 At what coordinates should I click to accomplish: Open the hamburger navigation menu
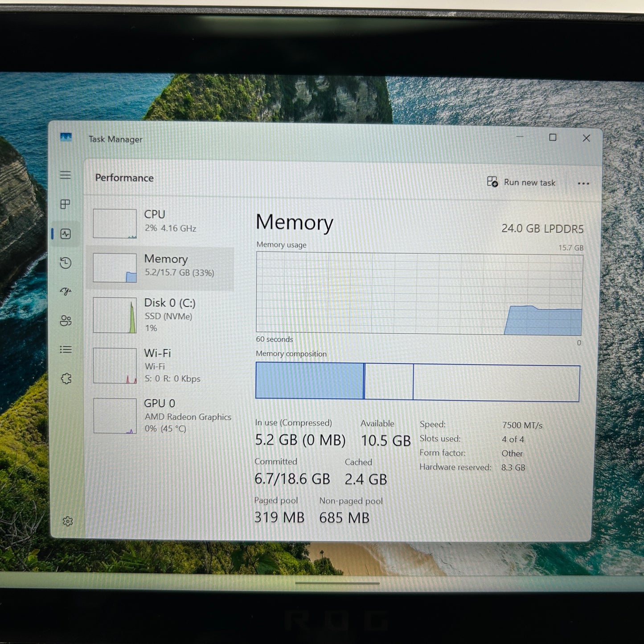point(66,175)
